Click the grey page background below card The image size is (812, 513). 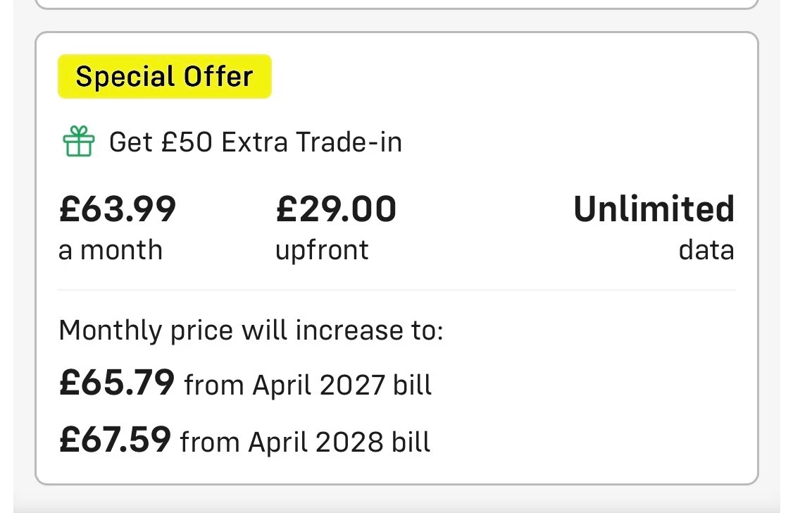396,500
